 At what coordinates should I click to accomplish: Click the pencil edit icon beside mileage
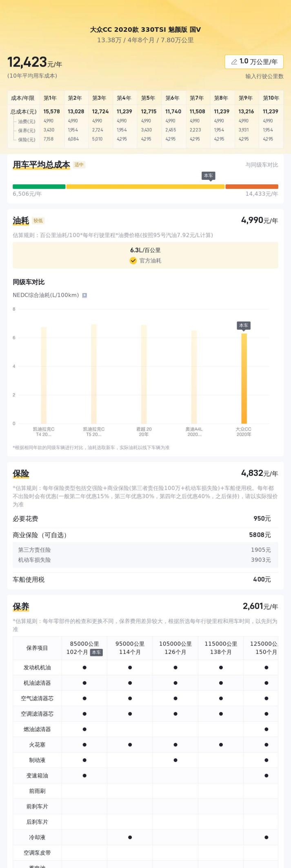click(234, 62)
